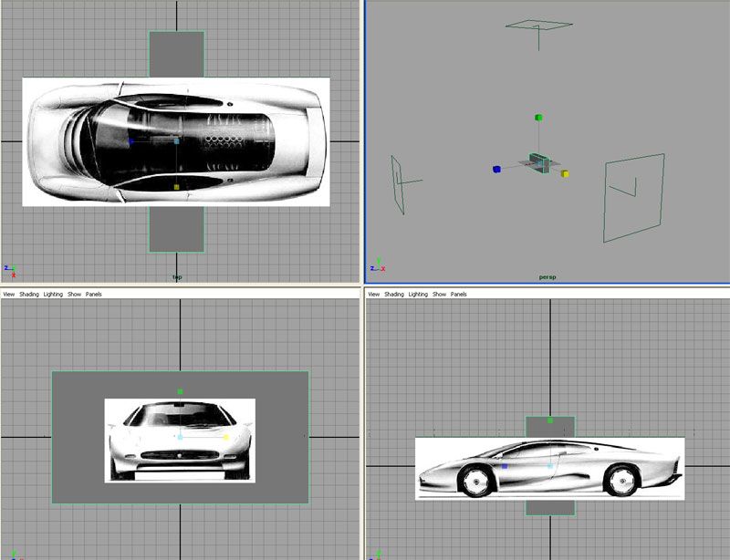Click the blue manipulator handle in the side view
Viewport: 730px width, 560px height.
click(x=505, y=466)
